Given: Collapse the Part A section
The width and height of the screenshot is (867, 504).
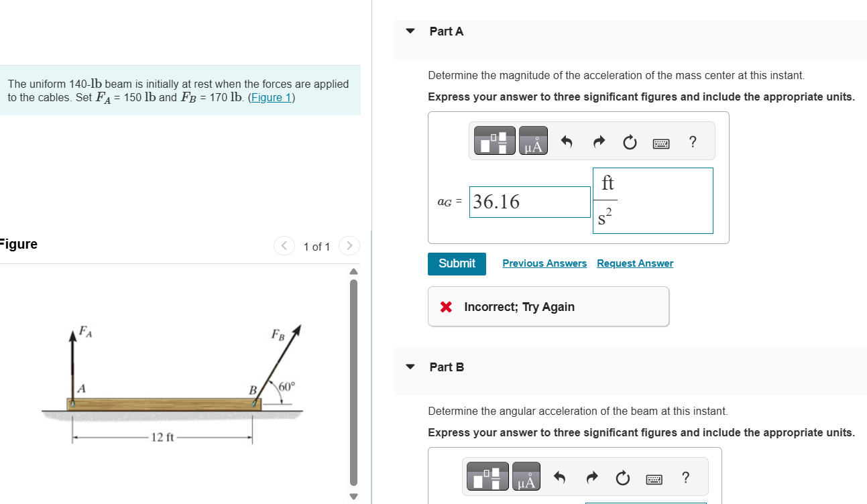Looking at the screenshot, I should (x=410, y=31).
